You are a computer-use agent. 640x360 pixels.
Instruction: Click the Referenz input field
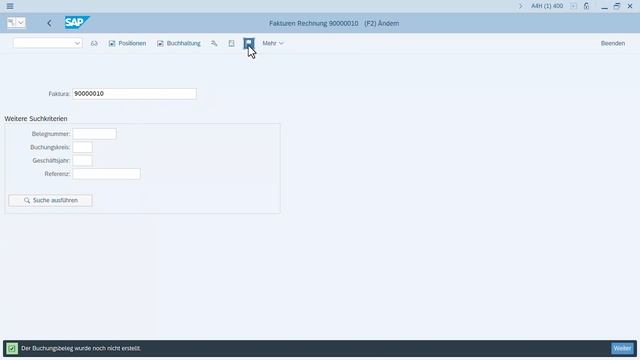coord(107,174)
